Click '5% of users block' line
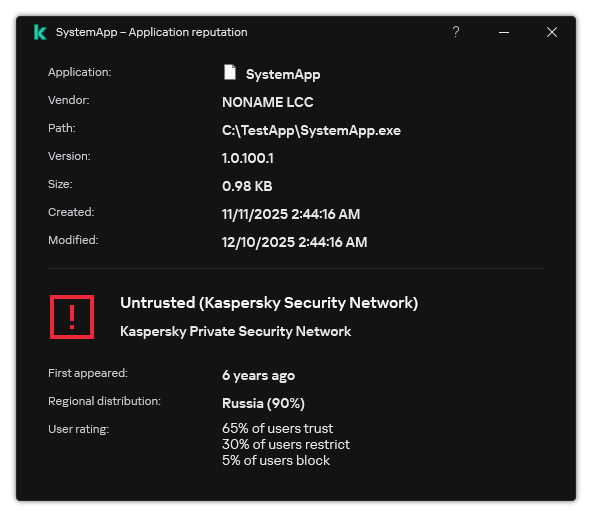Viewport: 592px width, 517px height. click(276, 461)
